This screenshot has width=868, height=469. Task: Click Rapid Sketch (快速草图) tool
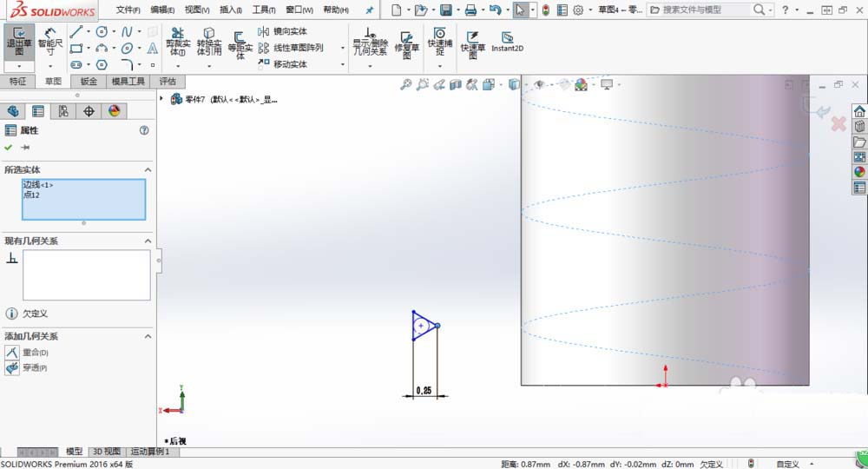pos(473,45)
